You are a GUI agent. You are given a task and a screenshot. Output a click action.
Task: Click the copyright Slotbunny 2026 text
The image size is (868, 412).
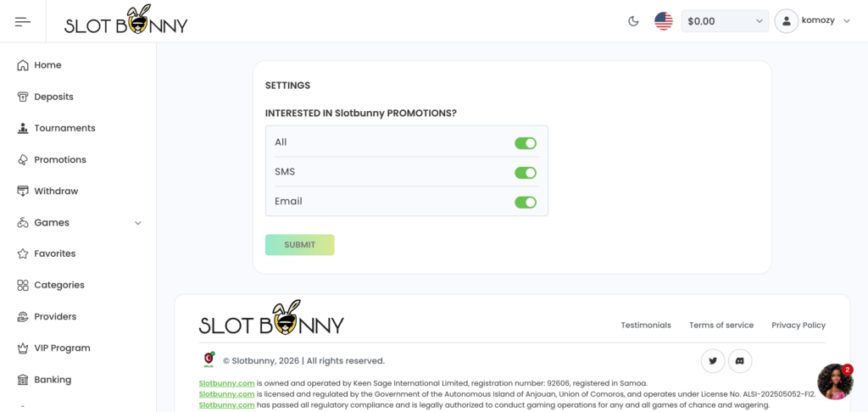point(304,361)
